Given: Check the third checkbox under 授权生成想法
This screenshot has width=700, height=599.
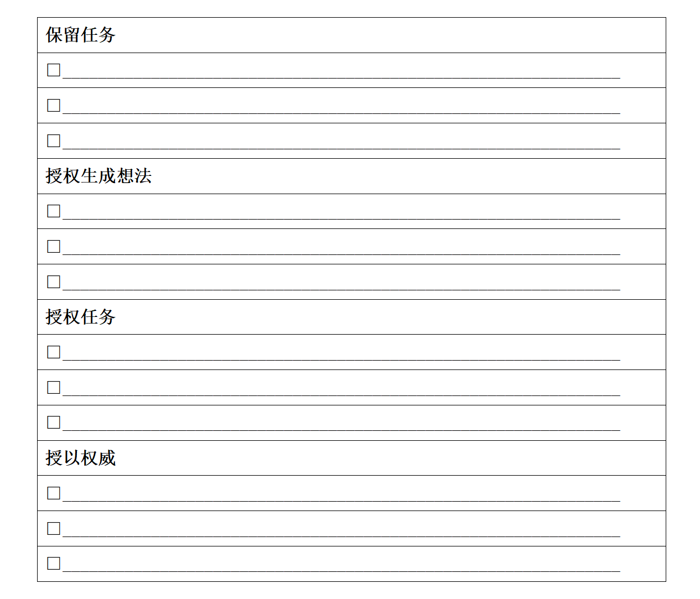Looking at the screenshot, I should coord(54,282).
